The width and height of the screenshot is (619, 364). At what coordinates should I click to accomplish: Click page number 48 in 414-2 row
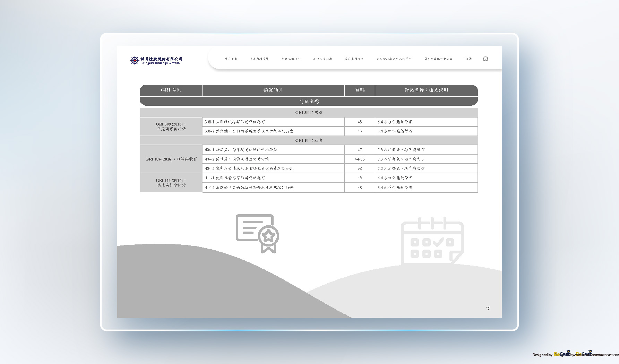point(360,188)
